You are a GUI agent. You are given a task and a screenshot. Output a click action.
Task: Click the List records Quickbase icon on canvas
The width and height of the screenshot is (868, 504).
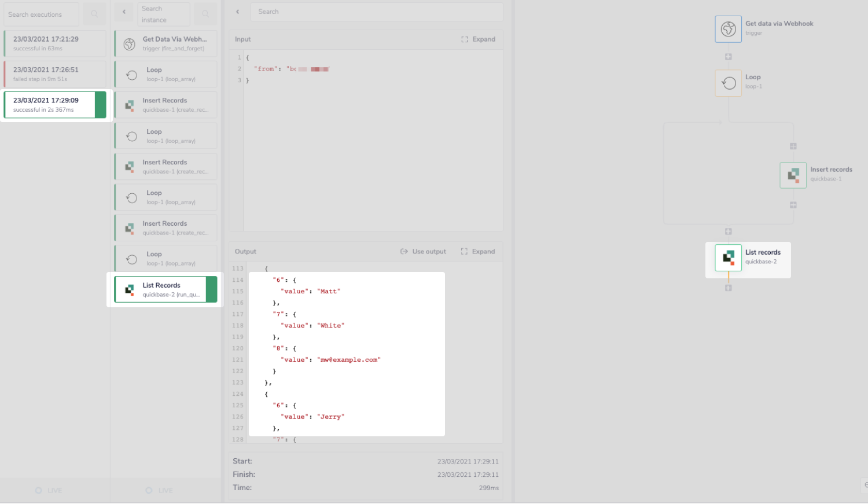coord(728,257)
